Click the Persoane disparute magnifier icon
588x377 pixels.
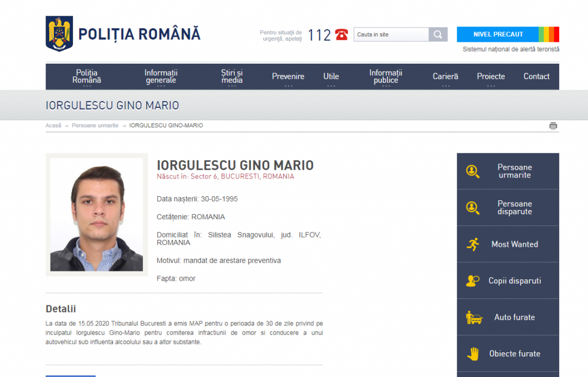(x=473, y=208)
